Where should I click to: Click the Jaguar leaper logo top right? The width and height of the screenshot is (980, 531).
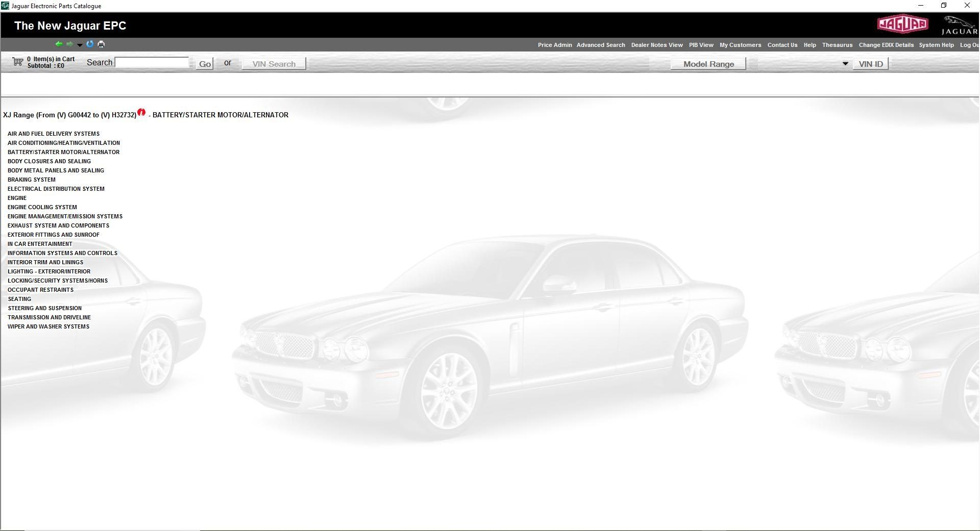pos(959,24)
